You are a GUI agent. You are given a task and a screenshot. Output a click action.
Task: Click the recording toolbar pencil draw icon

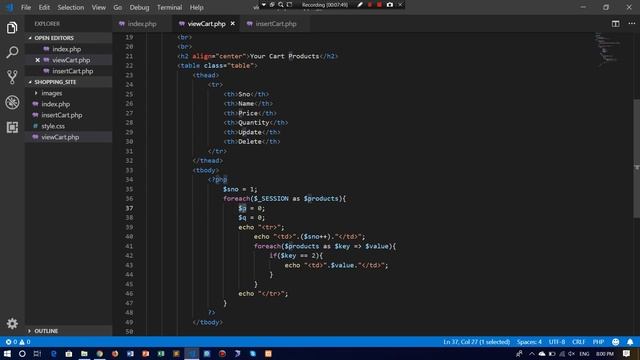pos(360,4)
